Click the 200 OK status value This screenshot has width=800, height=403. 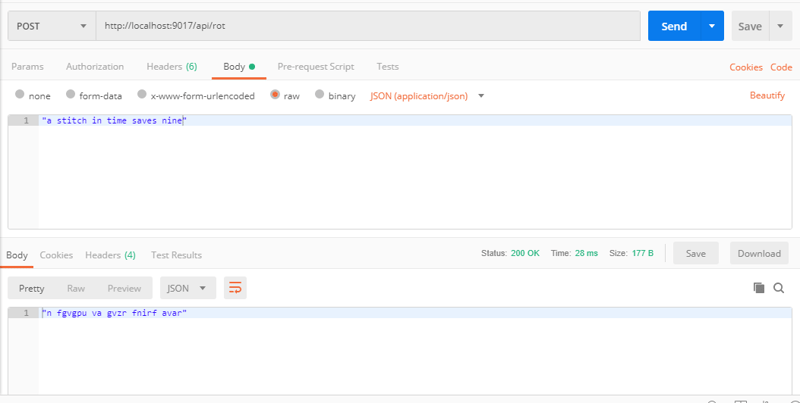point(525,253)
